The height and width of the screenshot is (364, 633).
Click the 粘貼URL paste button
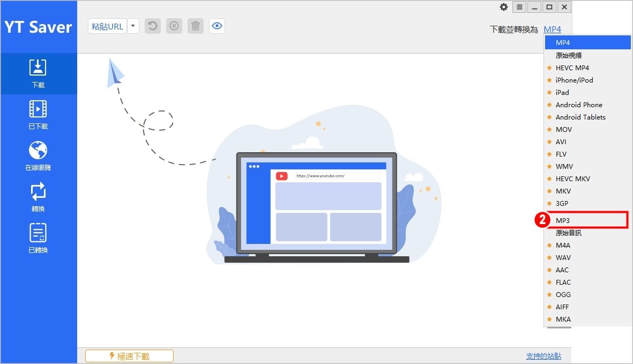pyautogui.click(x=107, y=26)
